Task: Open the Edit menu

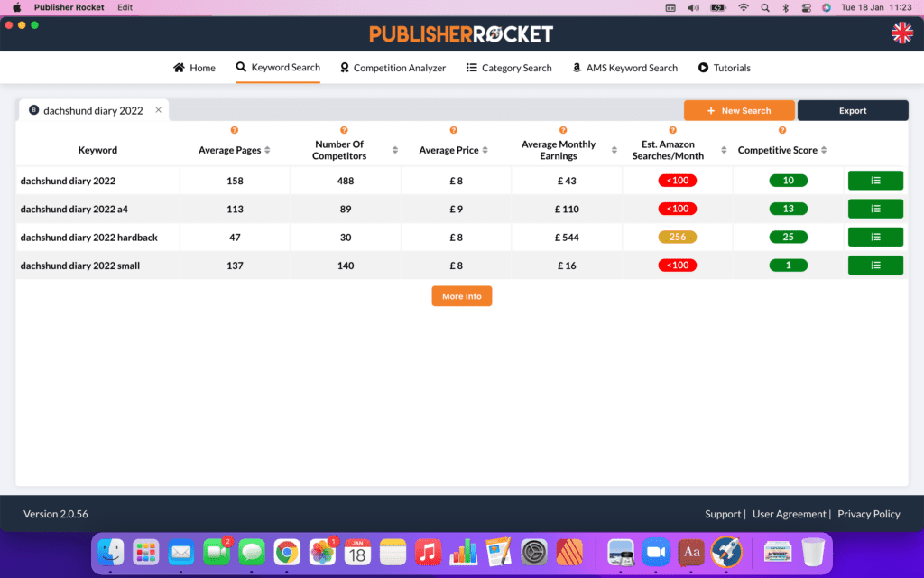Action: click(x=125, y=7)
